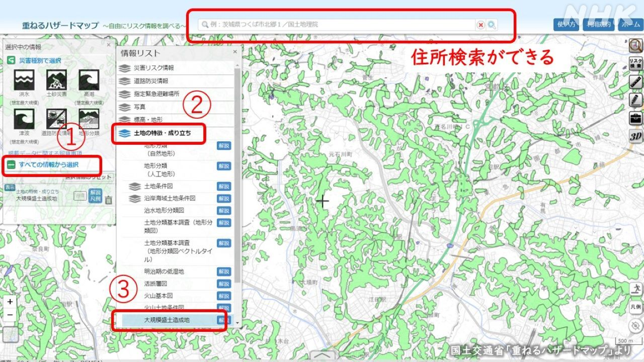Image resolution: width=644 pixels, height=362 pixels.
Task: Click the evacuation running-person icon
Action: tap(636, 289)
